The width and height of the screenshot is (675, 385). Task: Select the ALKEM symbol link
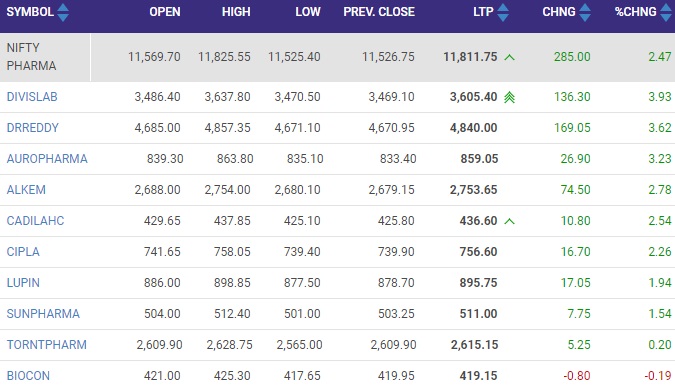coord(26,190)
